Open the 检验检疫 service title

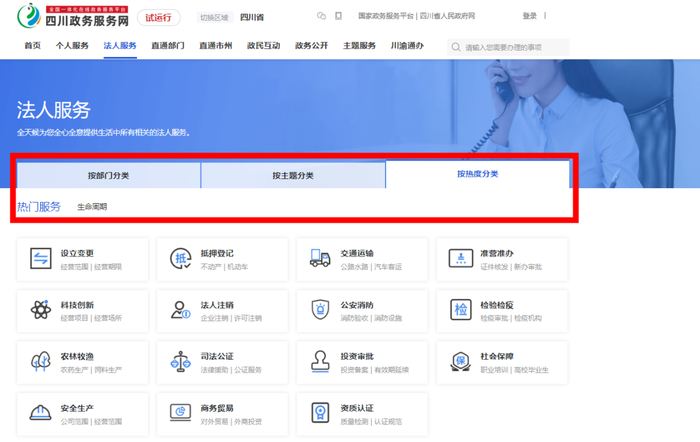[x=497, y=305]
